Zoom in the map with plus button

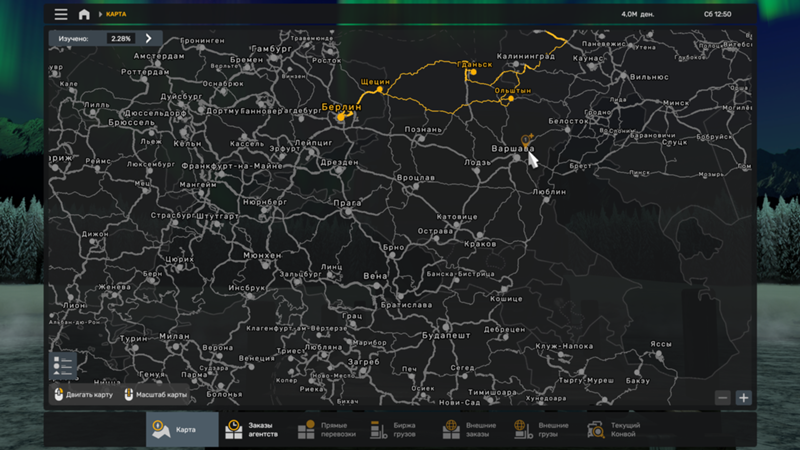(743, 397)
